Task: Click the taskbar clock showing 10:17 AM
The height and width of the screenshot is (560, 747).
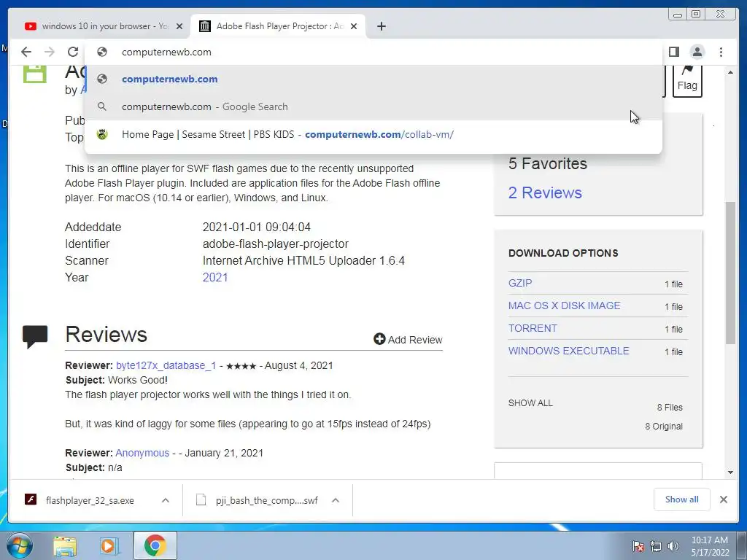Action: click(x=710, y=546)
